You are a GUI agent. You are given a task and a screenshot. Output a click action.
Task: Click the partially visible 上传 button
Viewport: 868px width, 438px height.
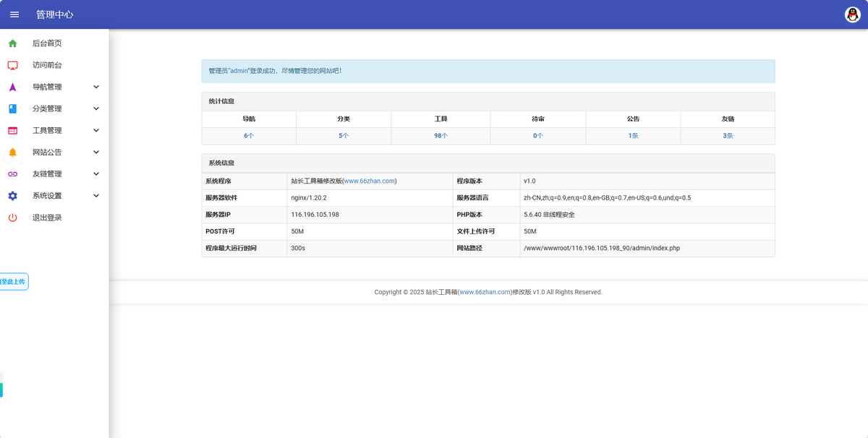[x=14, y=281]
